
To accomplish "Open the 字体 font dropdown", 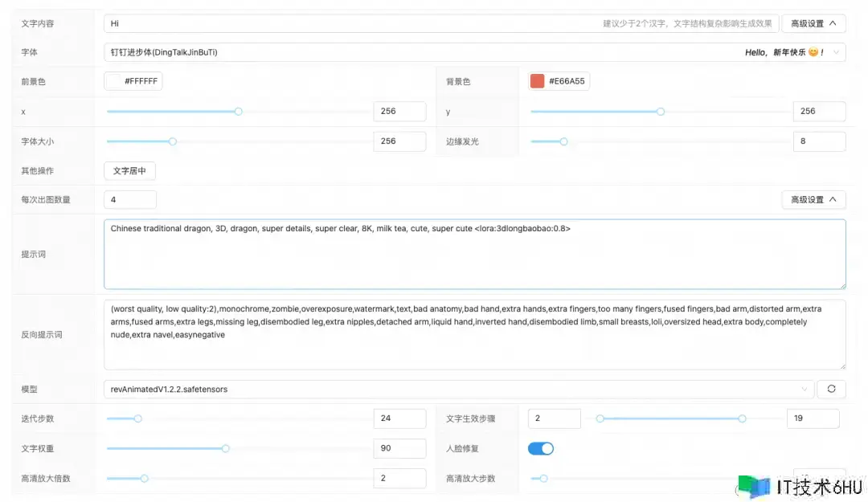I will (x=474, y=52).
